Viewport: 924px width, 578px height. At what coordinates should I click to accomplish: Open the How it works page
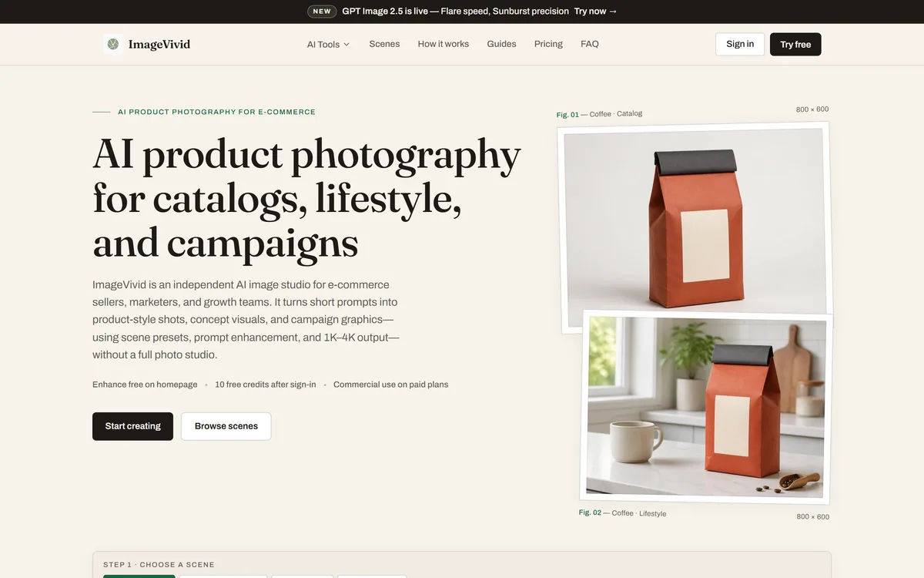(444, 44)
